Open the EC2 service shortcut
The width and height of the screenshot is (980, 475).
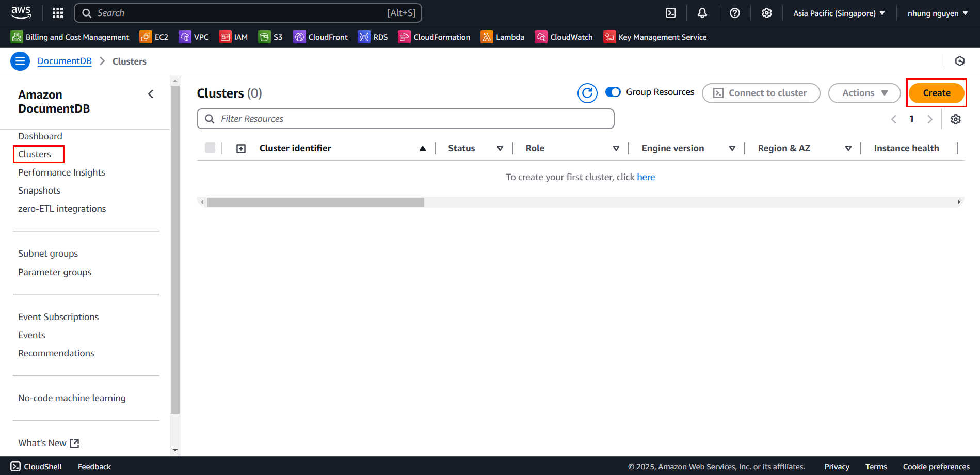[154, 37]
